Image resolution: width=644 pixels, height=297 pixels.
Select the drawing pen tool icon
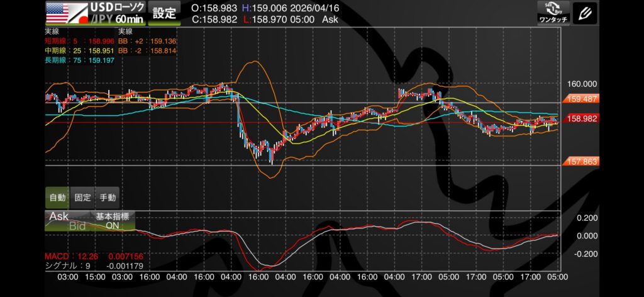pos(586,13)
